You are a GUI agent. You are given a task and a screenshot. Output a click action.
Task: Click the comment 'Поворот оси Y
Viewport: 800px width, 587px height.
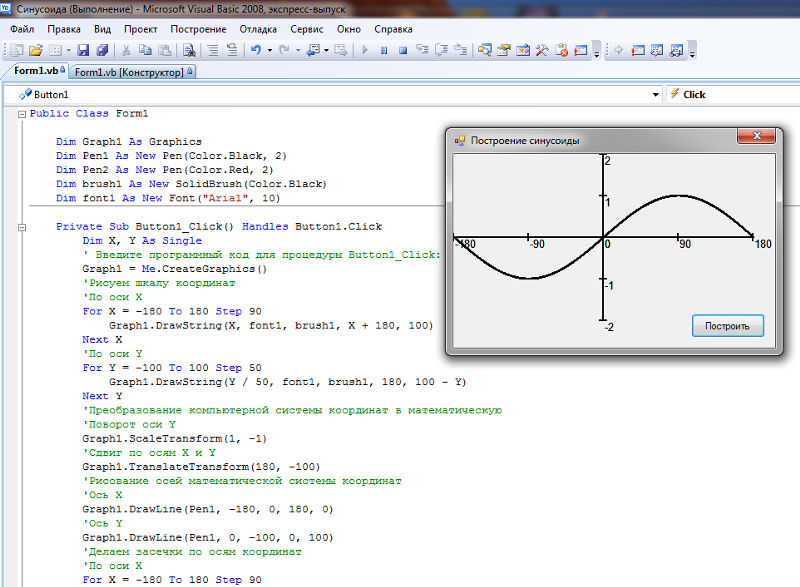pyautogui.click(x=129, y=424)
